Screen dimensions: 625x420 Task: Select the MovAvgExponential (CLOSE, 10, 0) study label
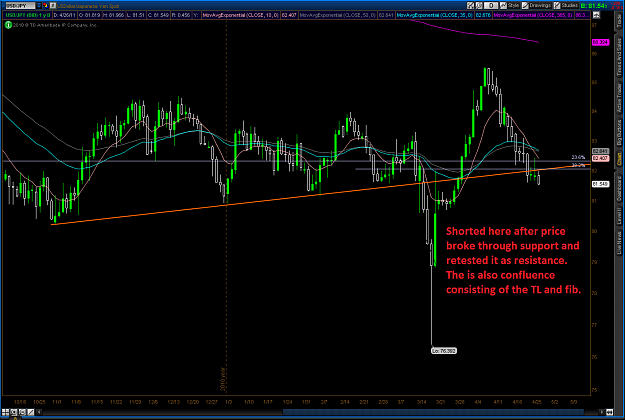tap(240, 15)
